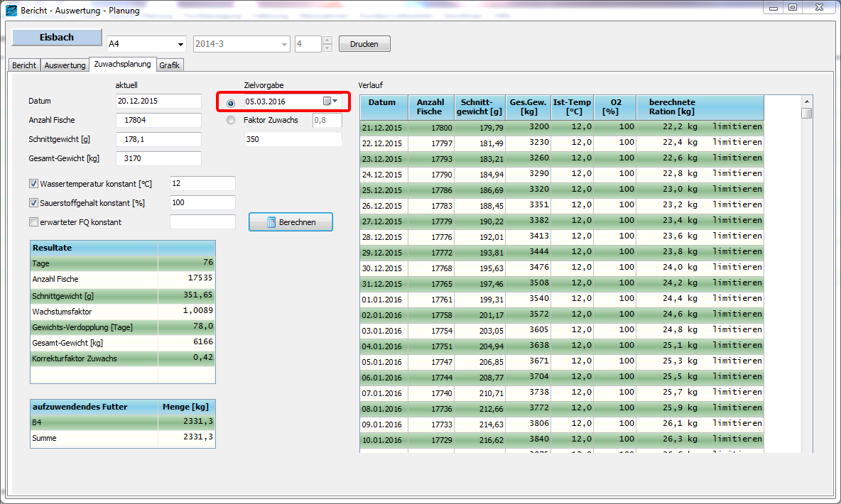Select the target date radio button
The width and height of the screenshot is (841, 504).
tap(231, 103)
